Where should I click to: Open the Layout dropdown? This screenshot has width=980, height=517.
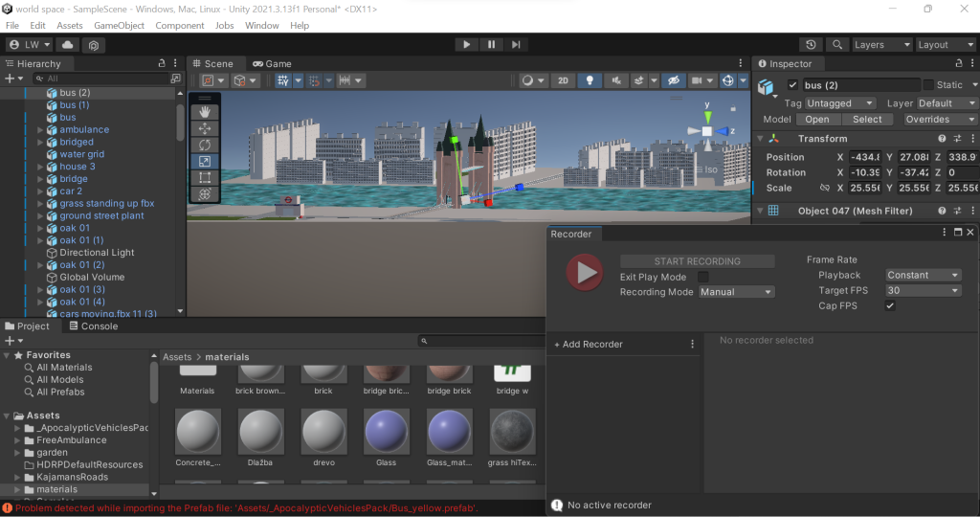point(946,44)
